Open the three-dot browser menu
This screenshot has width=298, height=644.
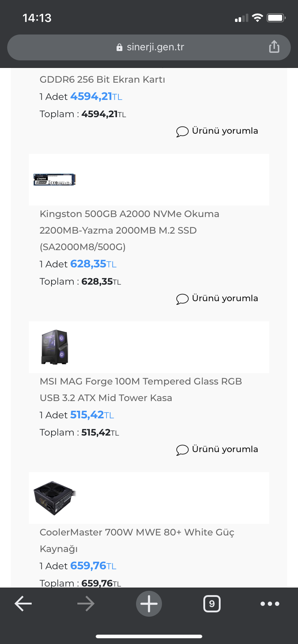pos(270,604)
